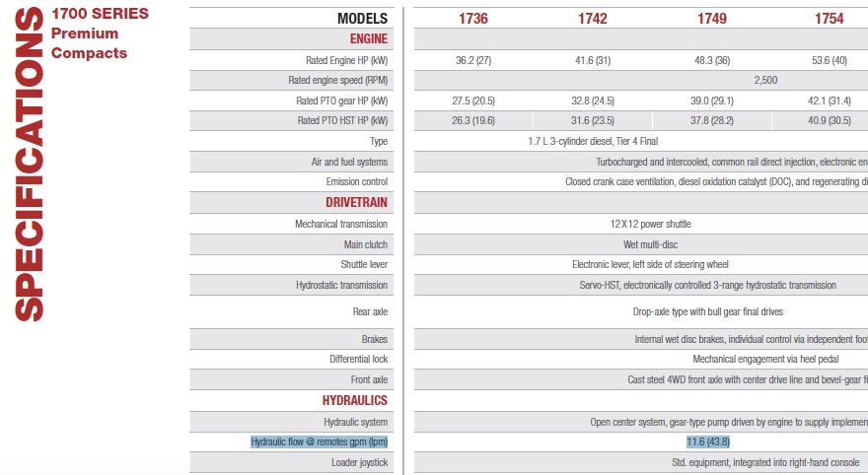This screenshot has height=475, width=868.
Task: Click the 1749 model column header
Action: click(x=711, y=19)
